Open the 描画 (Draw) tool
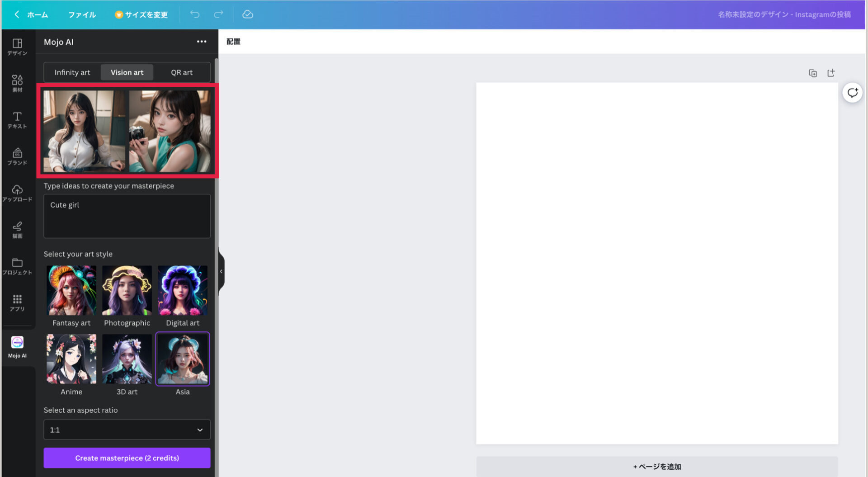This screenshot has width=868, height=477. 17,230
